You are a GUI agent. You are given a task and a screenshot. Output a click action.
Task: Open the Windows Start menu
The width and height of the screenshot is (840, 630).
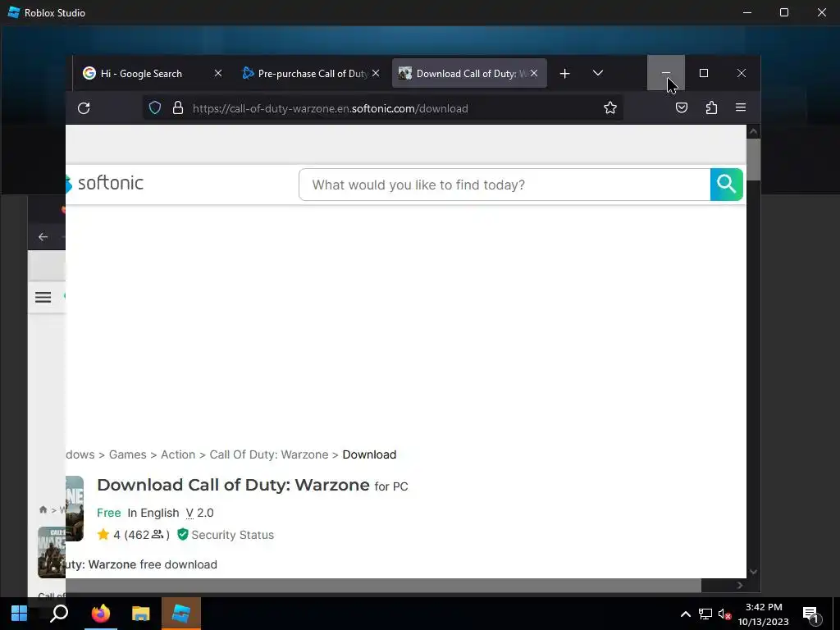pos(19,614)
